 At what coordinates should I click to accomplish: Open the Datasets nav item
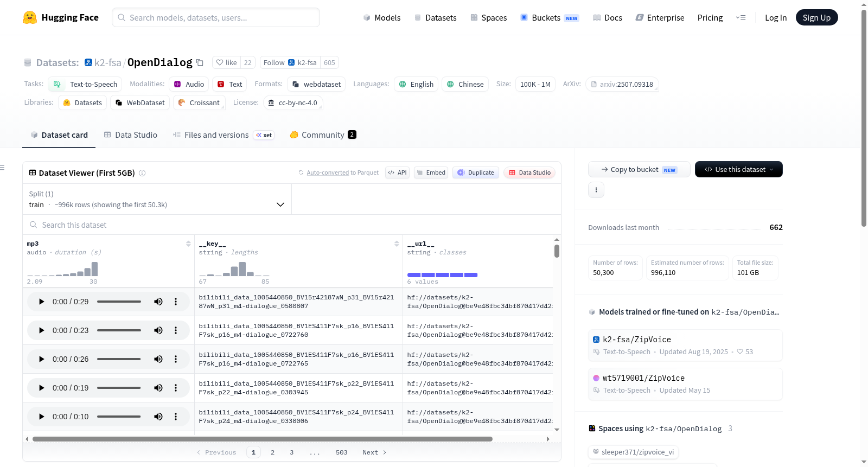[x=435, y=17]
